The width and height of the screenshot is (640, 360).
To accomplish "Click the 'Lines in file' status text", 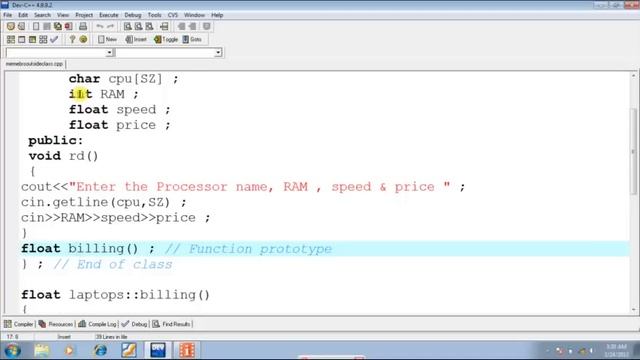I will pyautogui.click(x=111, y=337).
